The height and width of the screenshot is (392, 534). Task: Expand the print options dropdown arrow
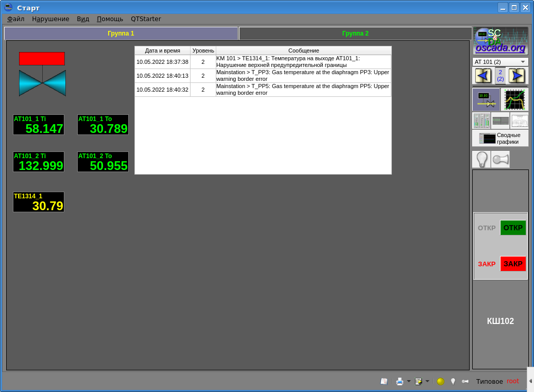point(409,381)
